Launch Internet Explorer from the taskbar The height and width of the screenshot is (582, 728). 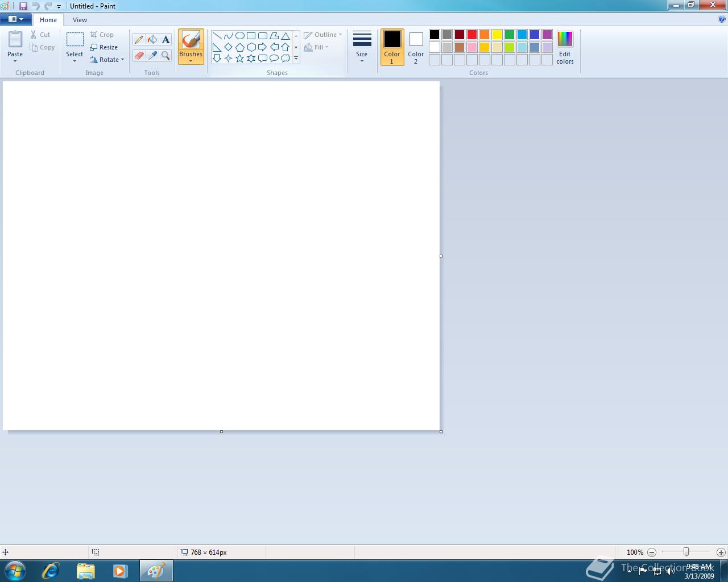click(x=51, y=571)
